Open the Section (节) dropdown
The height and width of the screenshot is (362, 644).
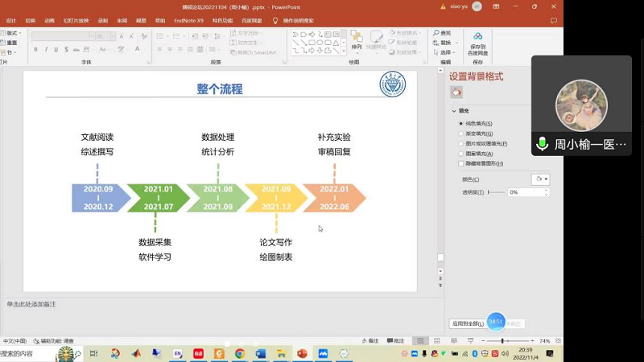[x=9, y=52]
